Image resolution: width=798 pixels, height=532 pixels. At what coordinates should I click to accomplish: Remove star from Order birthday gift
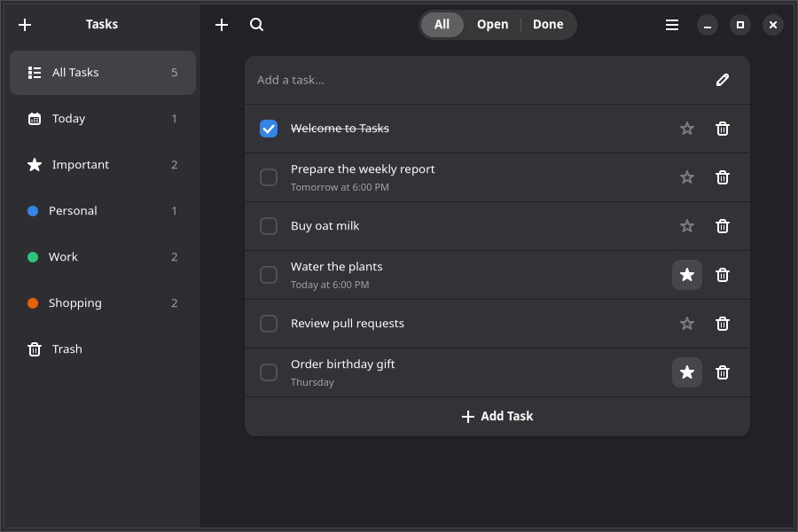click(686, 372)
